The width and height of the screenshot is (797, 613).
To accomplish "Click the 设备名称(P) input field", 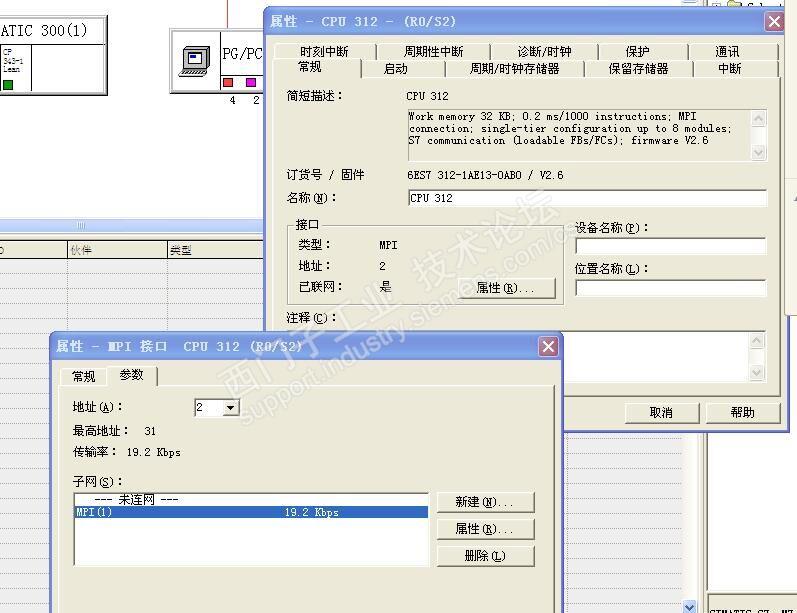I will pyautogui.click(x=670, y=247).
